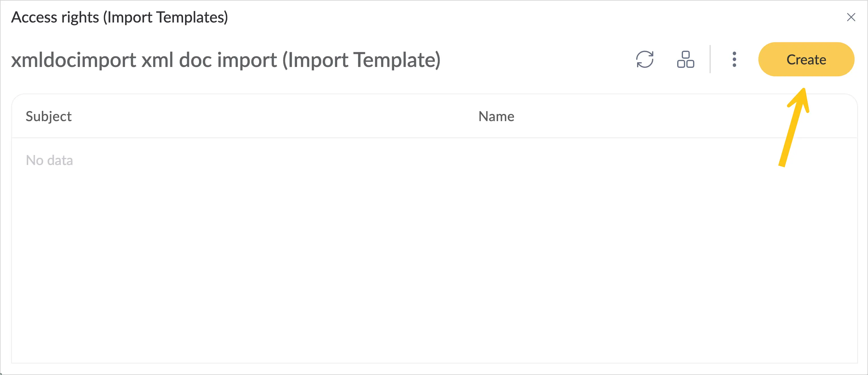Dismiss the dialog with the X icon
Screen dimensions: 868x375
(x=851, y=17)
